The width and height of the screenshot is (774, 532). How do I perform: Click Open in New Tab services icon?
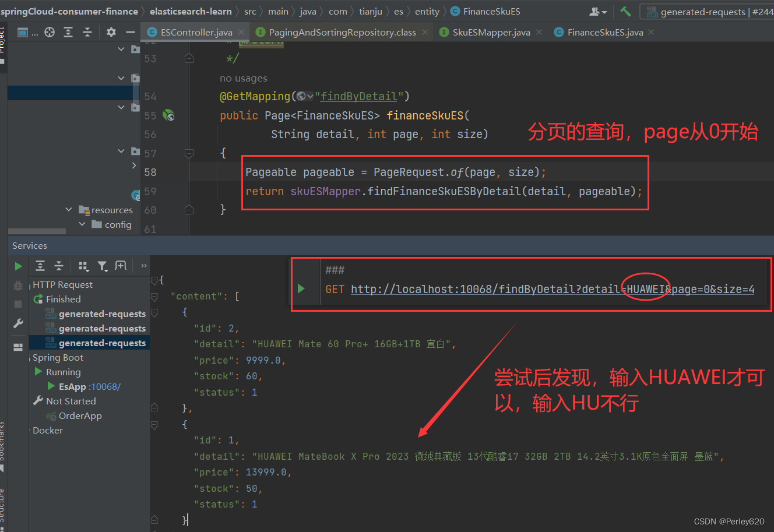pyautogui.click(x=121, y=266)
